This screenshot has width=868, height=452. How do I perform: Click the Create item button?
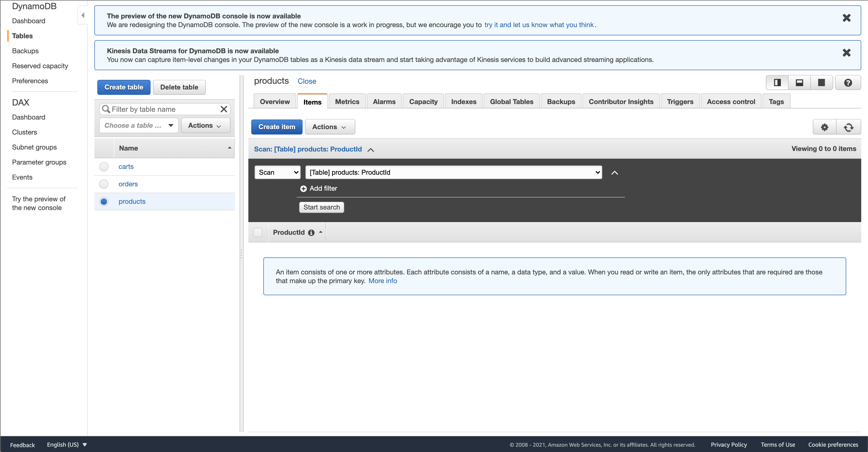click(277, 127)
